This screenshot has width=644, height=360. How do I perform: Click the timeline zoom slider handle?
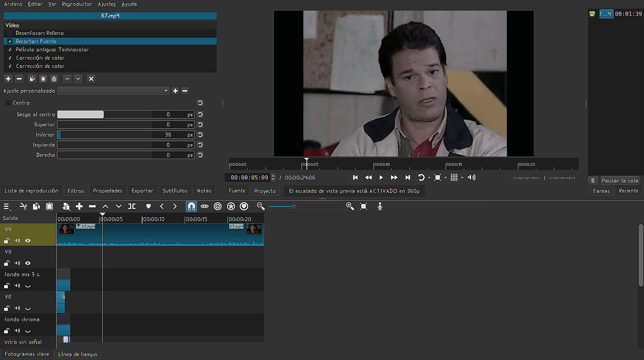click(293, 207)
